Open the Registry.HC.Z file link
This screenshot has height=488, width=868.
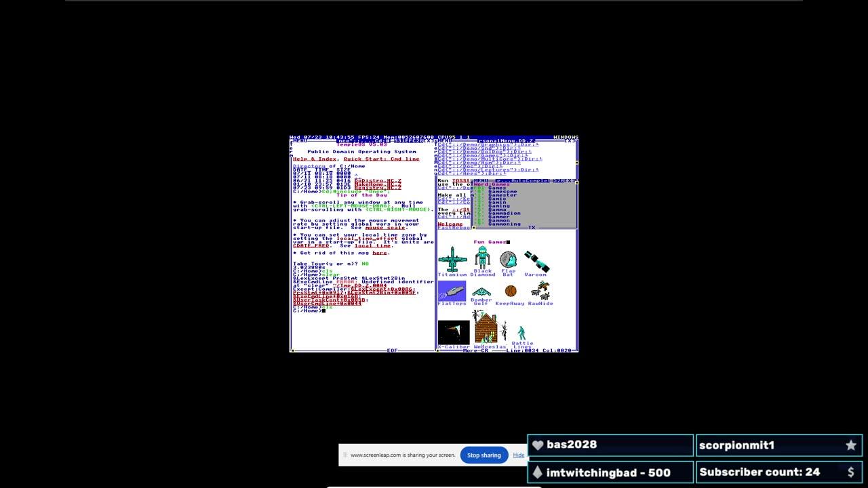tap(378, 188)
